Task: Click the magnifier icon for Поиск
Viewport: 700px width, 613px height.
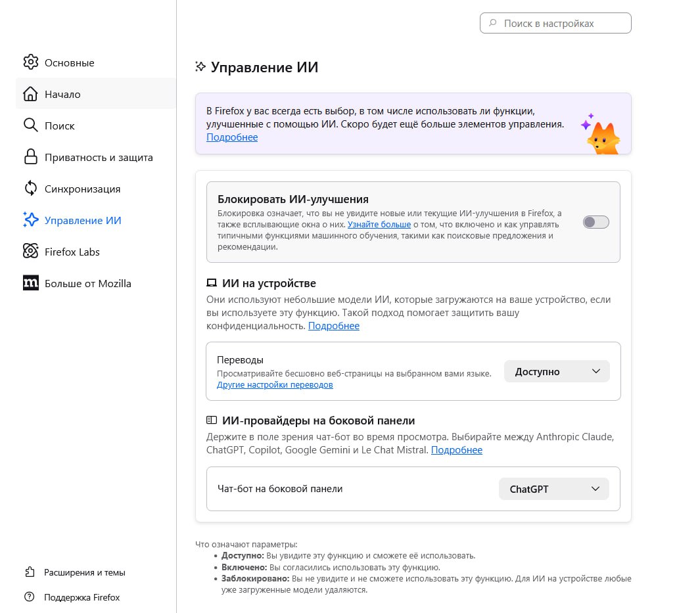Action: coord(30,125)
